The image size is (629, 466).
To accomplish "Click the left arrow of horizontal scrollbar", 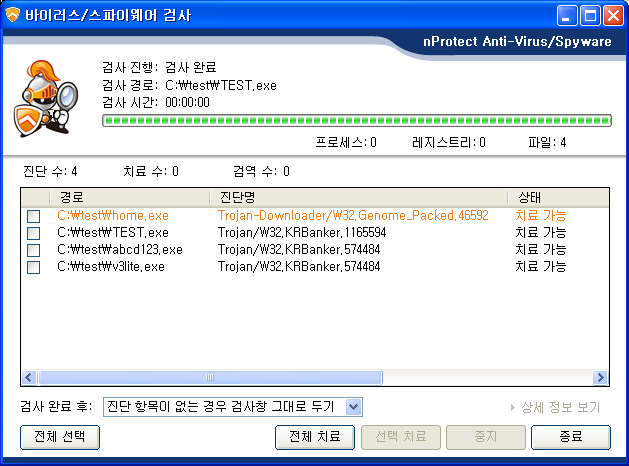I will (x=29, y=377).
